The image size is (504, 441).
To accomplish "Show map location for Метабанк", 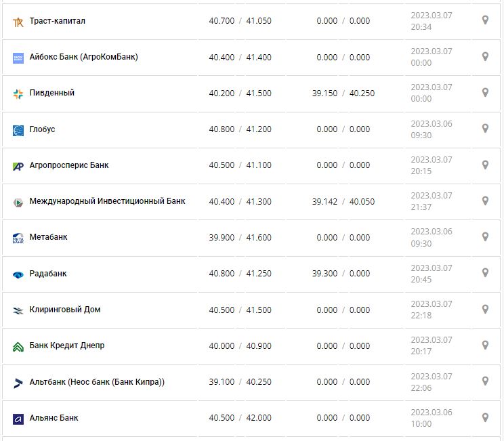I will tap(485, 237).
